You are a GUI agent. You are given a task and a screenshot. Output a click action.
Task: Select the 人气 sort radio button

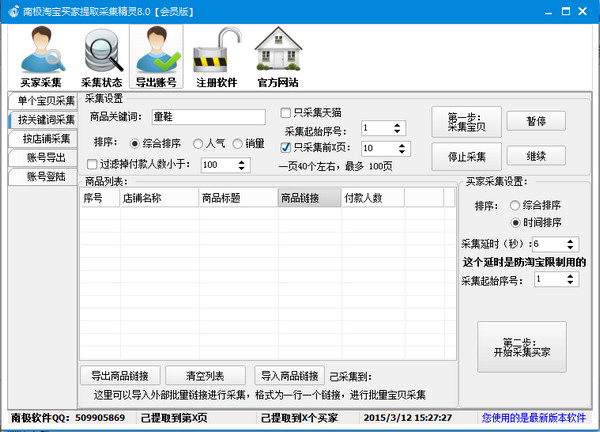198,142
